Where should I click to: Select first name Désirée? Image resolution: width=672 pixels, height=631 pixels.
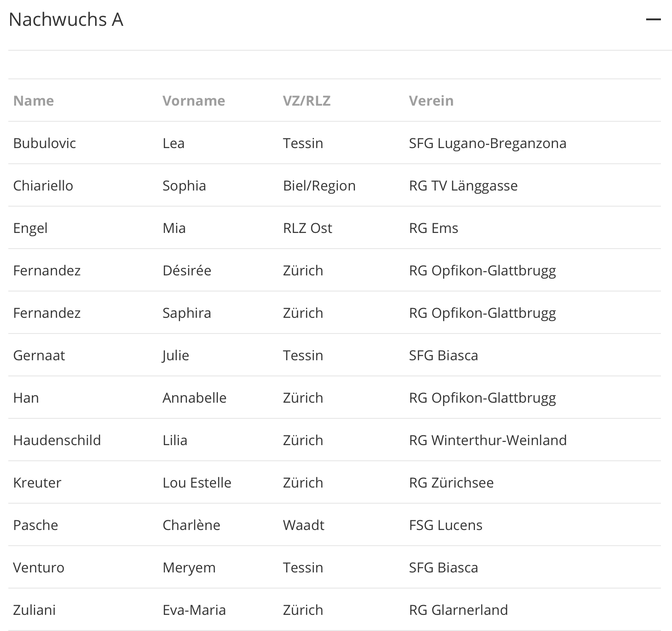click(187, 270)
